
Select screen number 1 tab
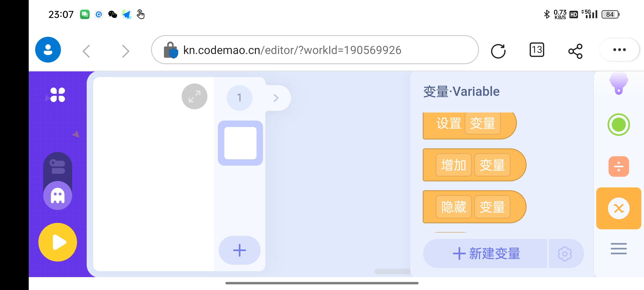click(240, 98)
